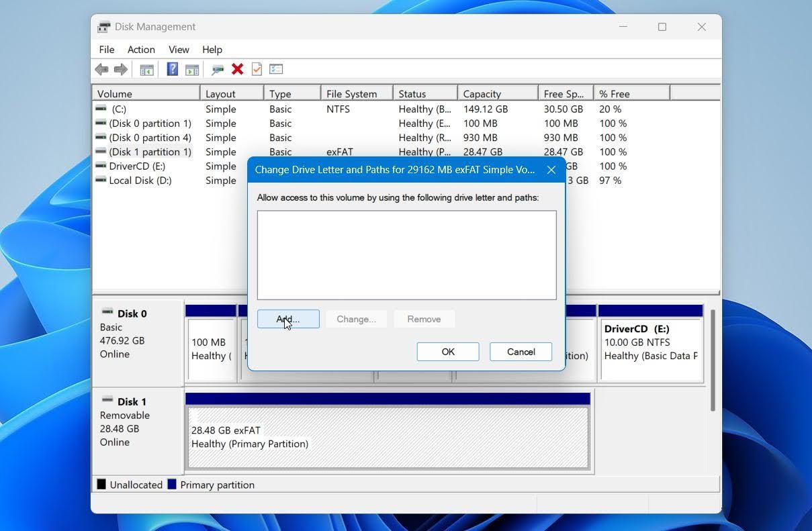Click the Forward arrow toolbar icon
812x531 pixels.
coord(121,69)
